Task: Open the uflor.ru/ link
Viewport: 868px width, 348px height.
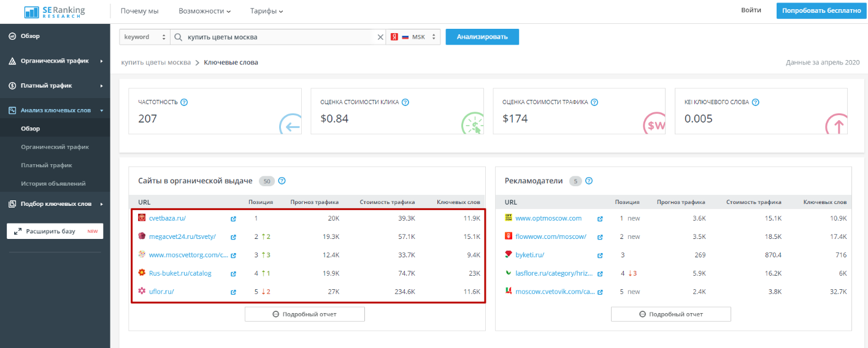Action: point(162,292)
